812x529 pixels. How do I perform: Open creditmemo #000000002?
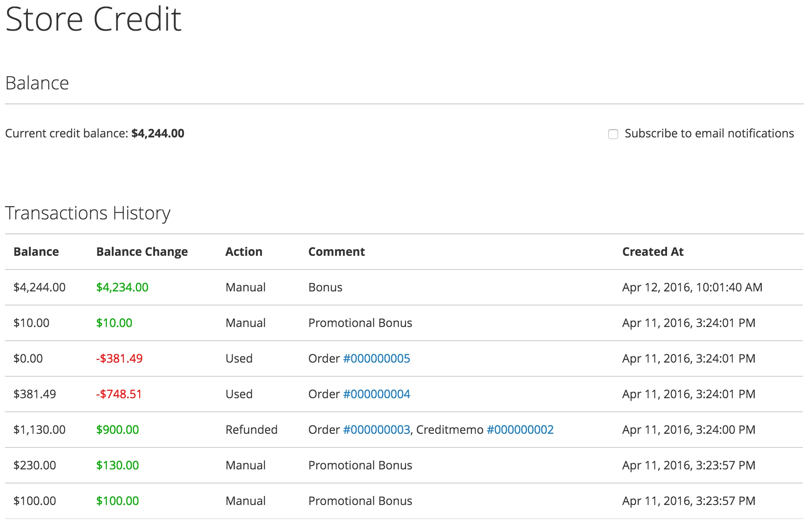point(520,430)
